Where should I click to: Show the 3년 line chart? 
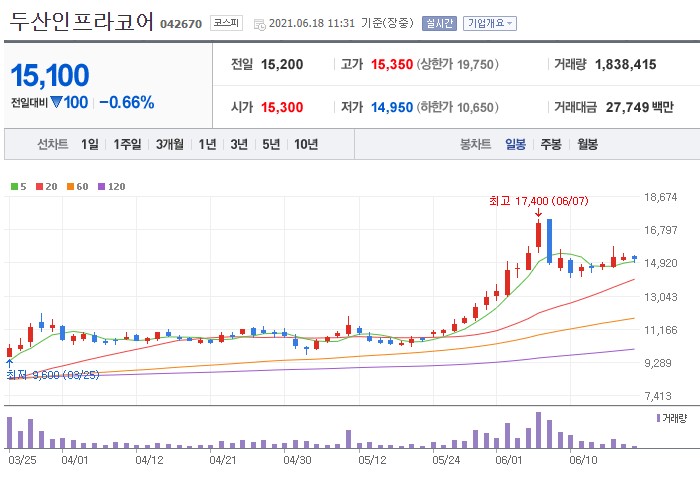pos(239,144)
